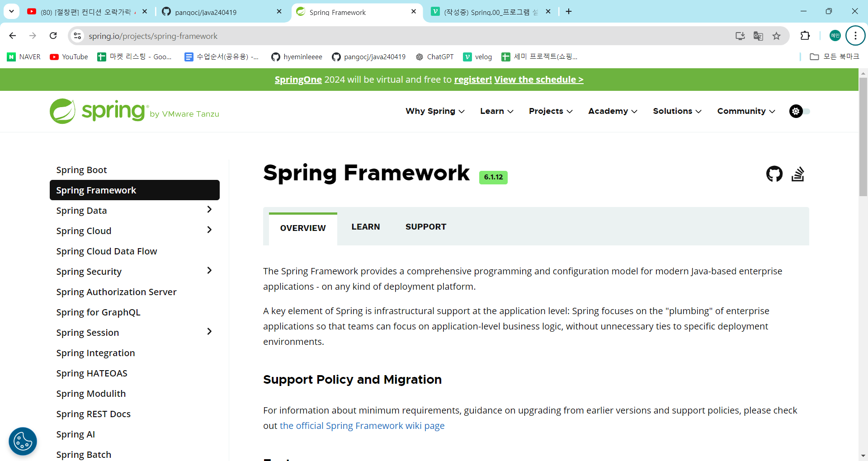Open browser extensions menu
Image resolution: width=868 pixels, height=461 pixels.
click(x=805, y=36)
